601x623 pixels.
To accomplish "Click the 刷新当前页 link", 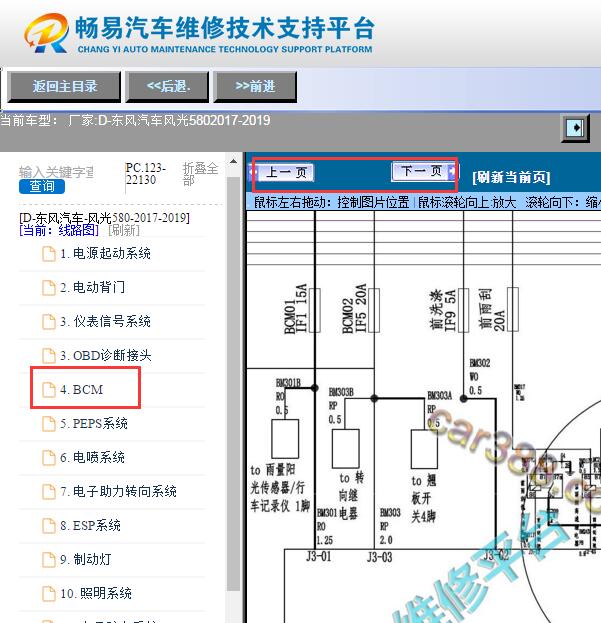I will 511,177.
